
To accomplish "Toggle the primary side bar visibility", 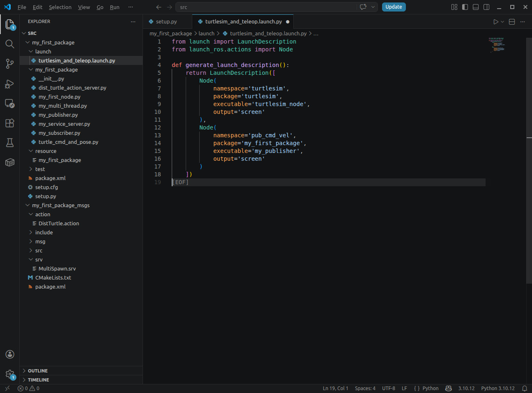I will click(465, 7).
